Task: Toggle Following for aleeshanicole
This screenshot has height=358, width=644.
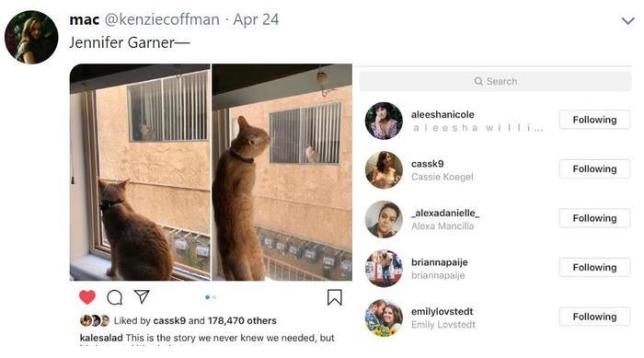Action: point(594,120)
